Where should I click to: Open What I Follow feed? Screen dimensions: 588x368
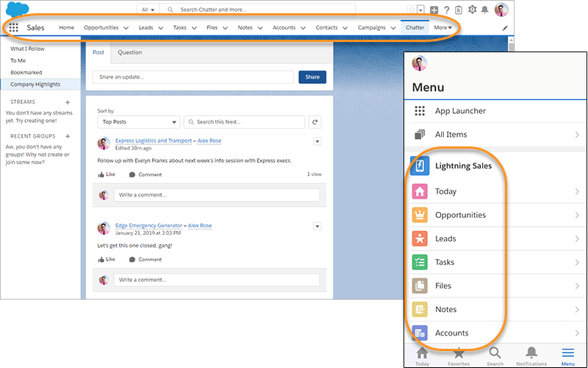click(27, 49)
